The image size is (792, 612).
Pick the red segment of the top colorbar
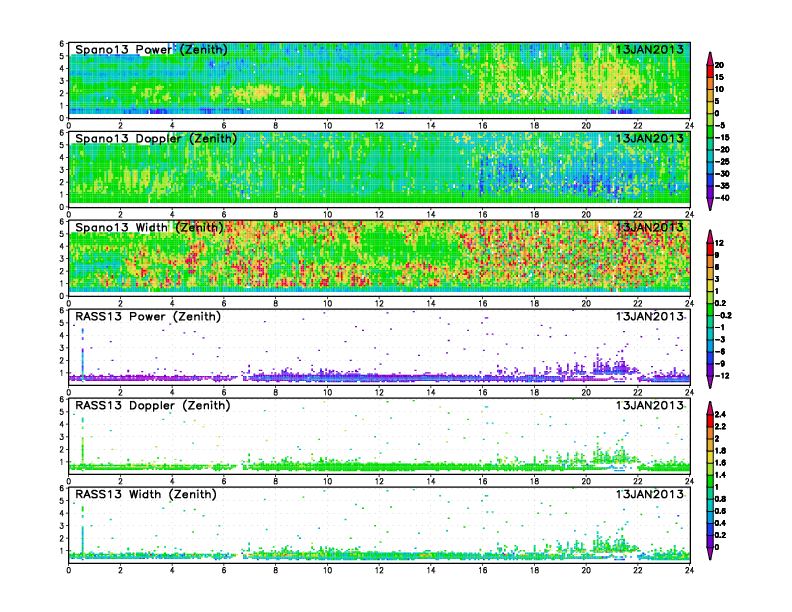pyautogui.click(x=710, y=71)
